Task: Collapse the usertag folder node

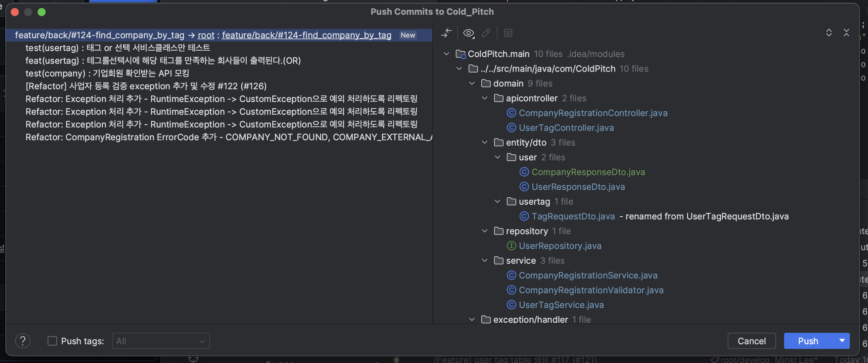Action: click(x=498, y=201)
